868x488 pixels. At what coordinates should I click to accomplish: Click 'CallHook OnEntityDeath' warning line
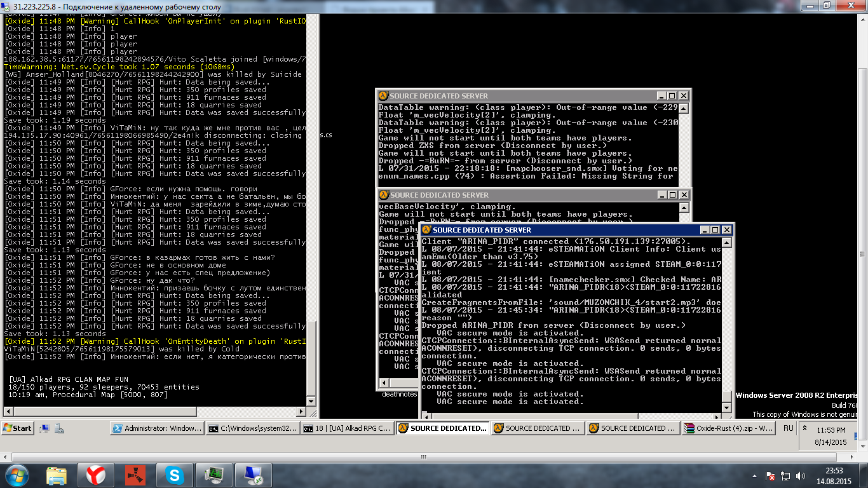click(155, 341)
